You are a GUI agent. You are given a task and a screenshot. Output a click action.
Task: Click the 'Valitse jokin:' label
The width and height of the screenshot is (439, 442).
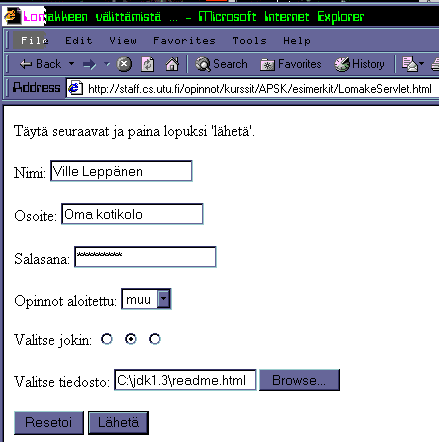pos(53,340)
